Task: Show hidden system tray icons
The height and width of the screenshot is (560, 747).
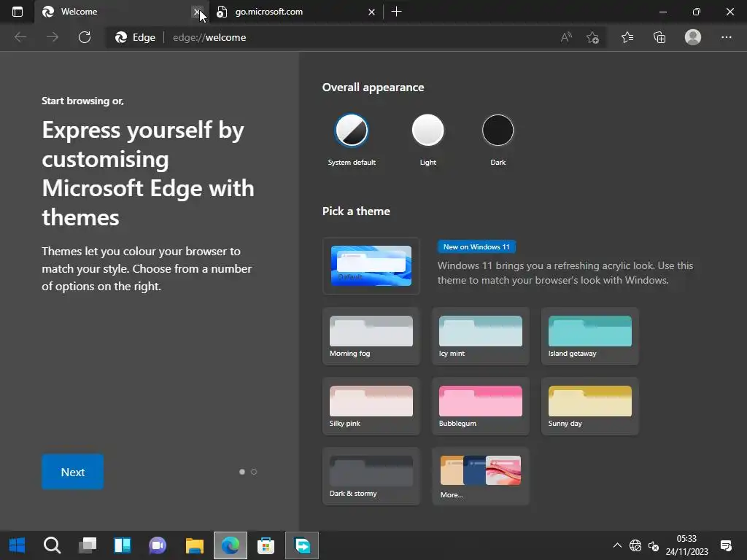Action: pyautogui.click(x=617, y=545)
